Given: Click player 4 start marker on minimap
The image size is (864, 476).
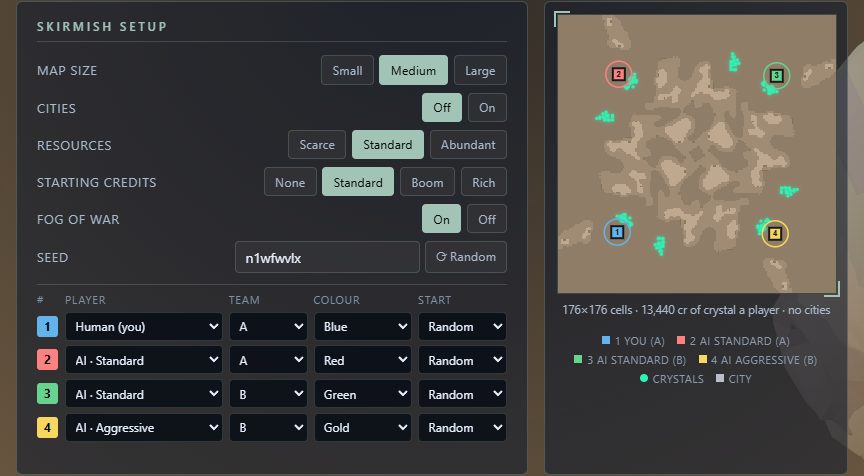Looking at the screenshot, I should point(775,234).
